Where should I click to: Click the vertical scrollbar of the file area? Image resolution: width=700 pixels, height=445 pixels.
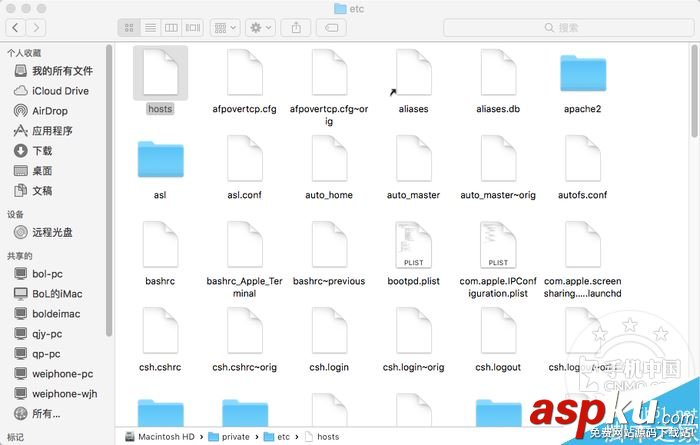[695, 91]
